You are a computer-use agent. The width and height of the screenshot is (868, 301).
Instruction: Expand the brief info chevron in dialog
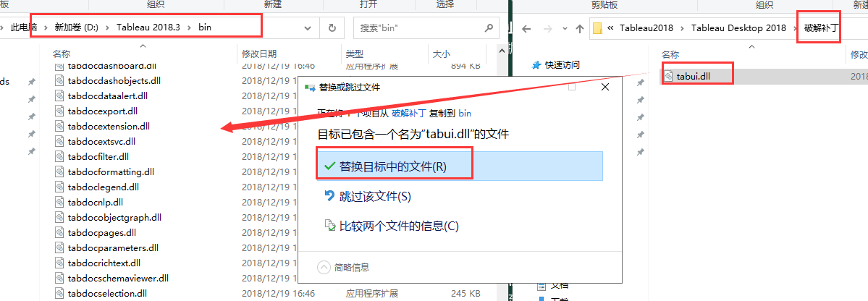pos(324,267)
